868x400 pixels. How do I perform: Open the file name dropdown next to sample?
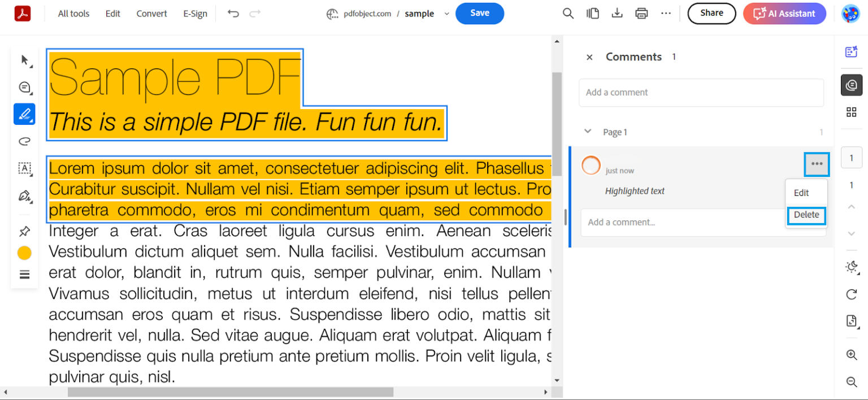click(x=447, y=14)
